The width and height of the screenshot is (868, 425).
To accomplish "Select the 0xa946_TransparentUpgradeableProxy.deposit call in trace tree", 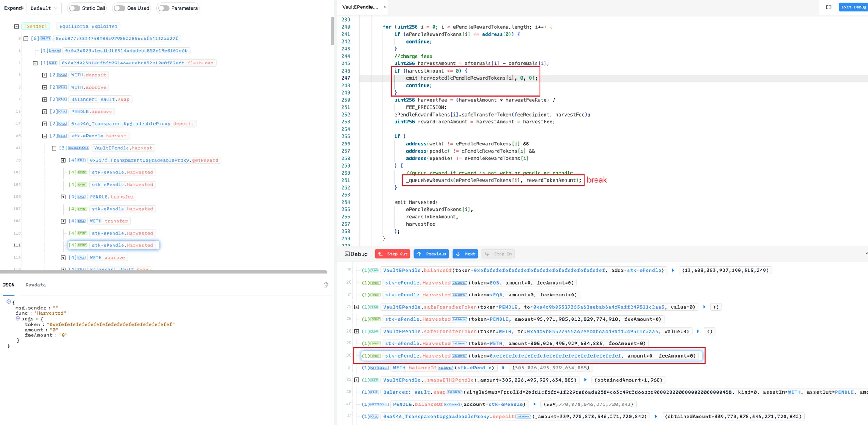I will [132, 124].
